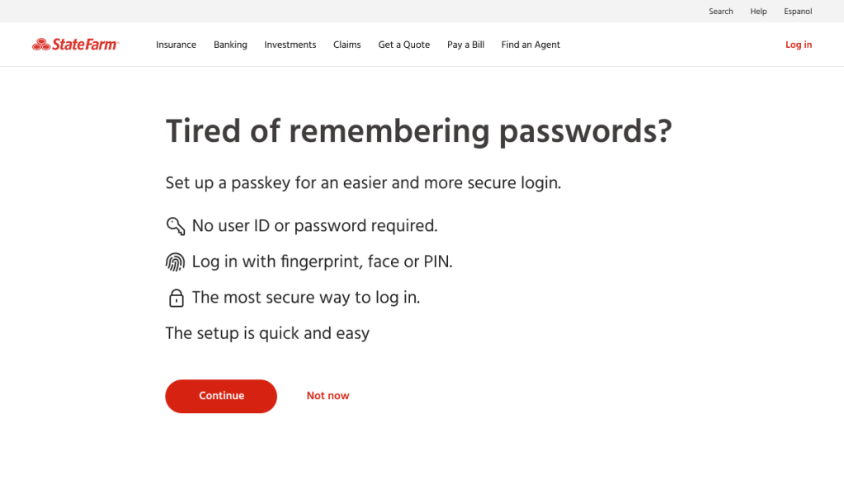Open the Insurance menu
844x504 pixels.
[176, 45]
